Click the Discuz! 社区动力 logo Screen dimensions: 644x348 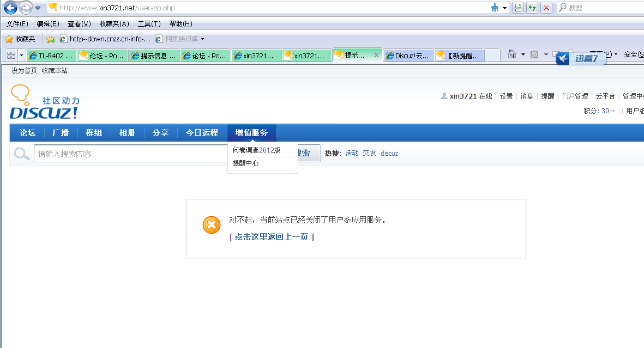pos(44,102)
